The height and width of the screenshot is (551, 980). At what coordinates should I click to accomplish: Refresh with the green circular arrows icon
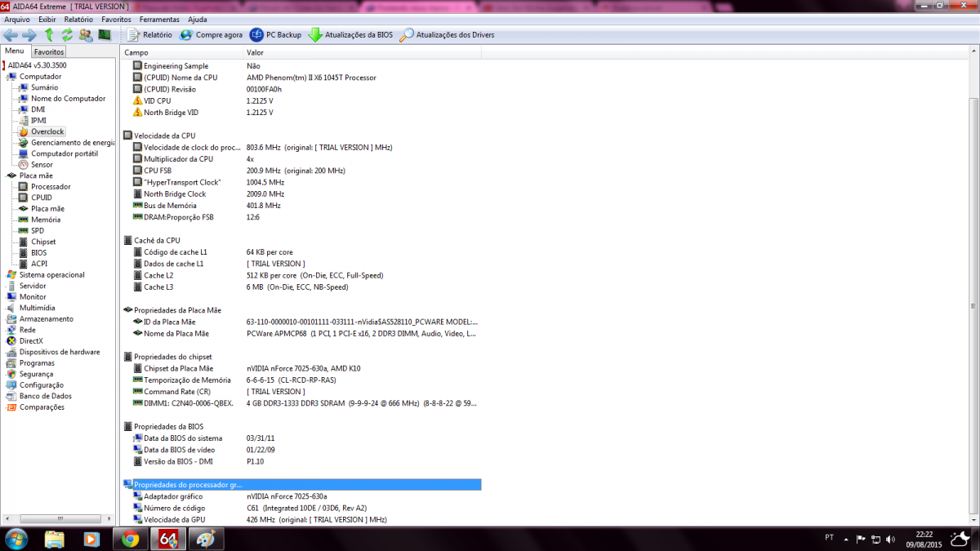(x=67, y=35)
